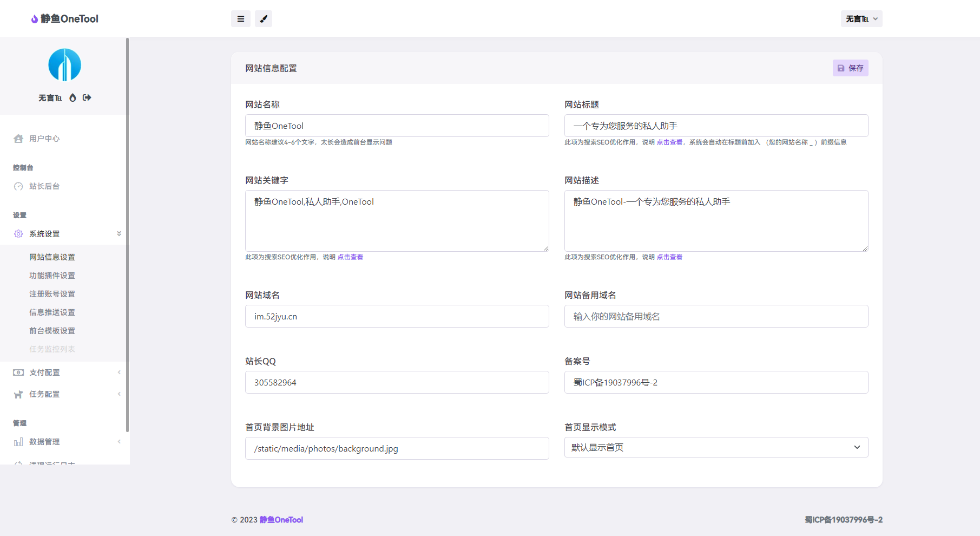Click the flame icon beside username
The width and height of the screenshot is (980, 536).
73,98
